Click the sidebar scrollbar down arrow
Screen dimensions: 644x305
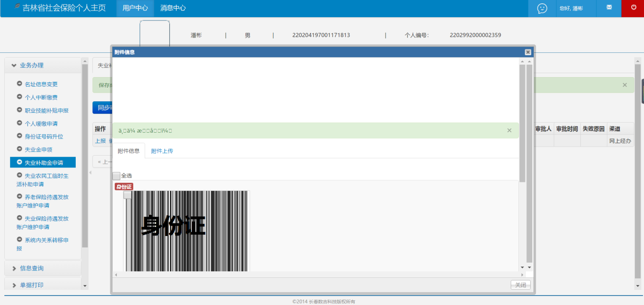pos(85,286)
